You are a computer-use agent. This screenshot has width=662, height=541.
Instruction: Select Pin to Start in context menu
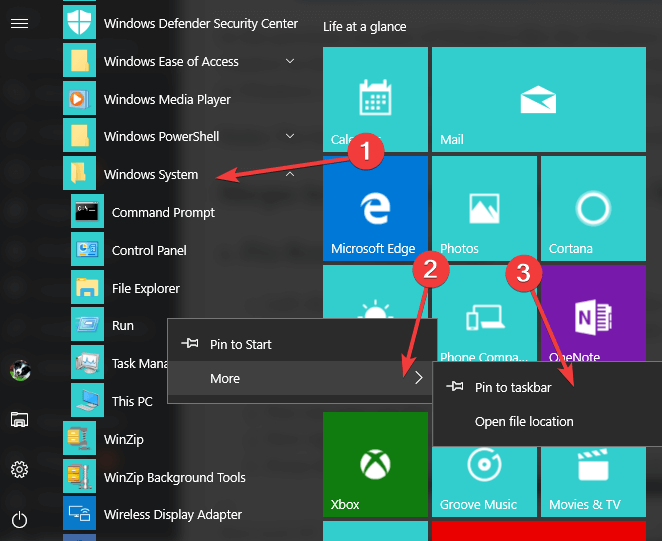(x=300, y=344)
